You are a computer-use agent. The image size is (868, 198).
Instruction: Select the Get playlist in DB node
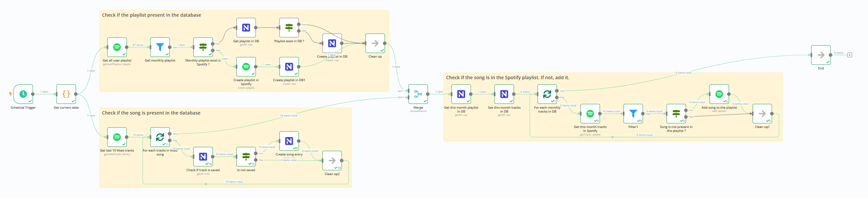(246, 27)
